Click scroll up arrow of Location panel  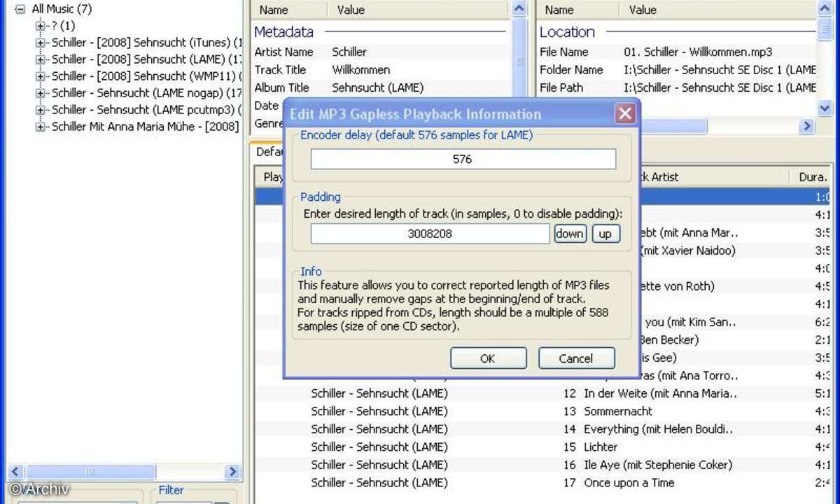coord(825,9)
